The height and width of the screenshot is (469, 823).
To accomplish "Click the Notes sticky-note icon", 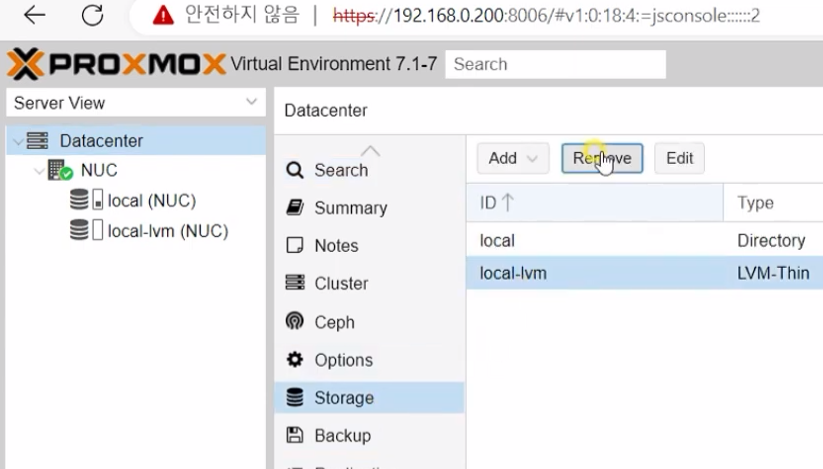I will 294,246.
